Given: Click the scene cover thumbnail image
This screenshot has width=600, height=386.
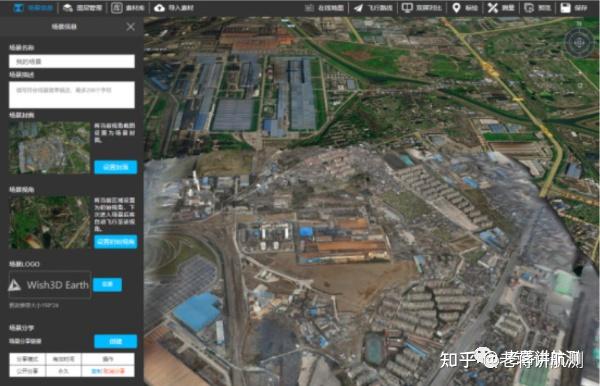Looking at the screenshot, I should click(x=50, y=148).
